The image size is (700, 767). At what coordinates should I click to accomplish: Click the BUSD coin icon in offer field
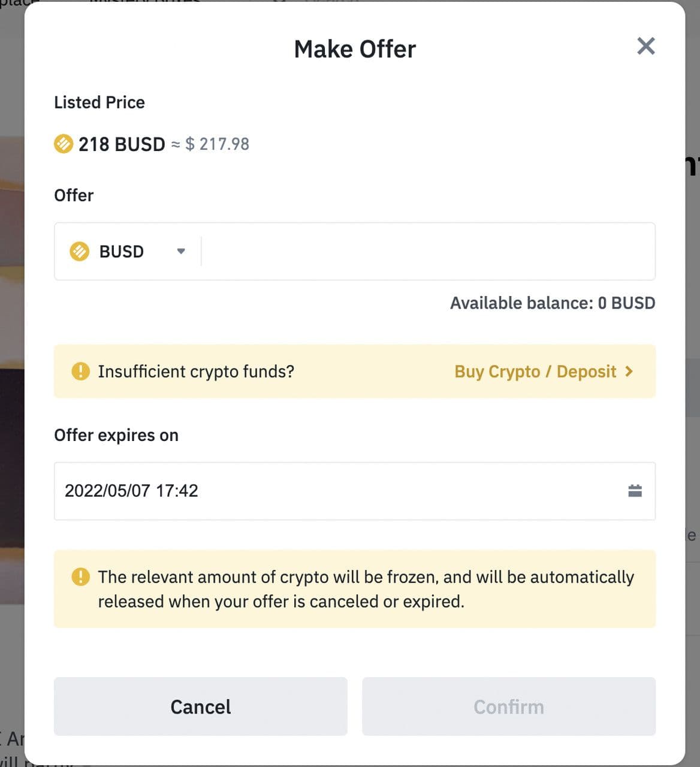click(79, 252)
